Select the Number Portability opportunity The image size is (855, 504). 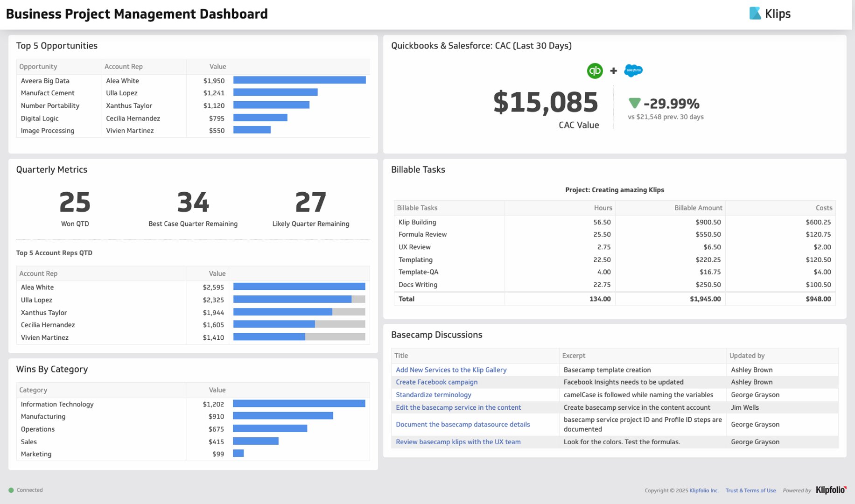pos(50,106)
